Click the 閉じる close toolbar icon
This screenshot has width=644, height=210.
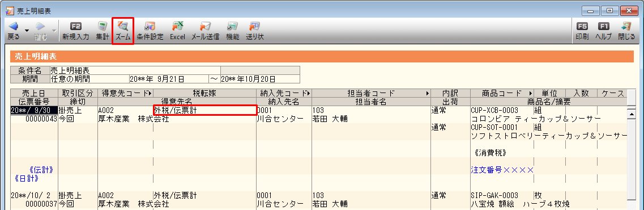tap(626, 27)
